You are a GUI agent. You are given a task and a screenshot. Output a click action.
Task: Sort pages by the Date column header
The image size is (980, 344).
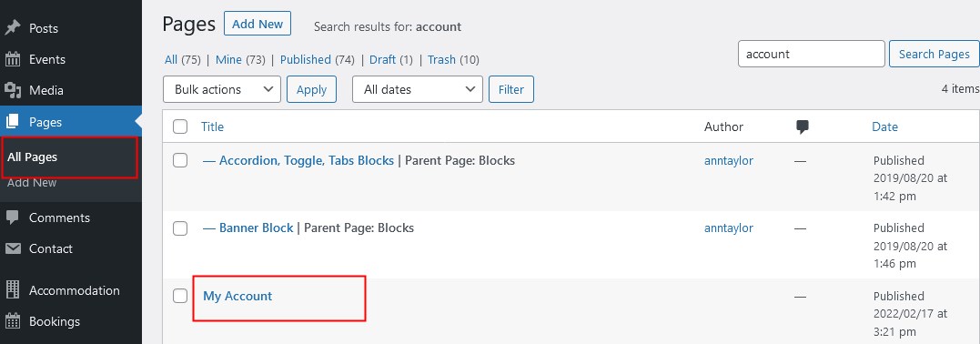tap(884, 127)
